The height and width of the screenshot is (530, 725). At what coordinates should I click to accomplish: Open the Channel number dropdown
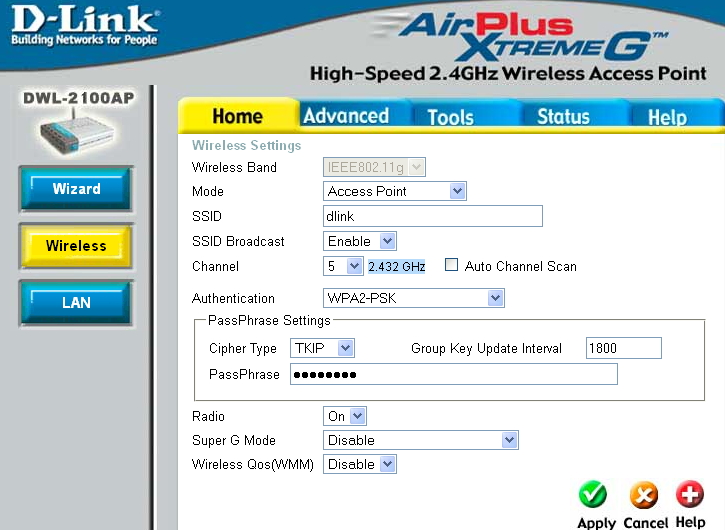(343, 266)
